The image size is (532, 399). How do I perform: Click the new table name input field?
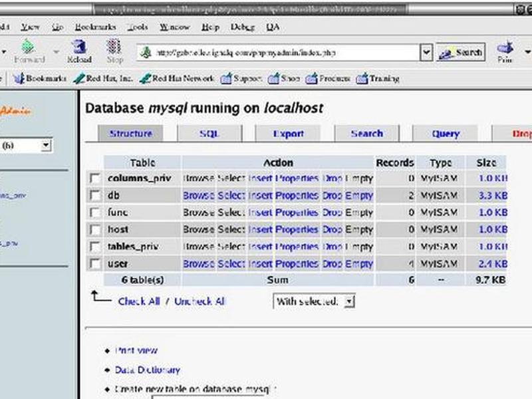208,396
